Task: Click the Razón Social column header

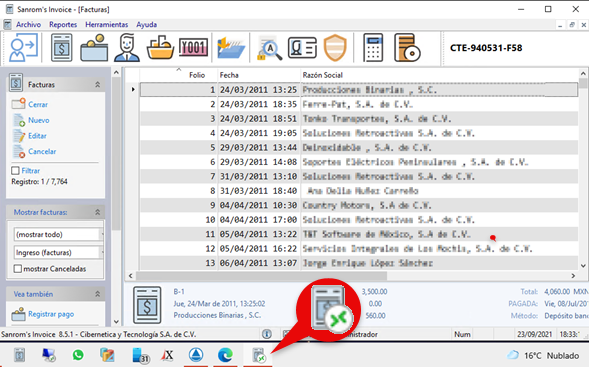Action: pyautogui.click(x=439, y=75)
